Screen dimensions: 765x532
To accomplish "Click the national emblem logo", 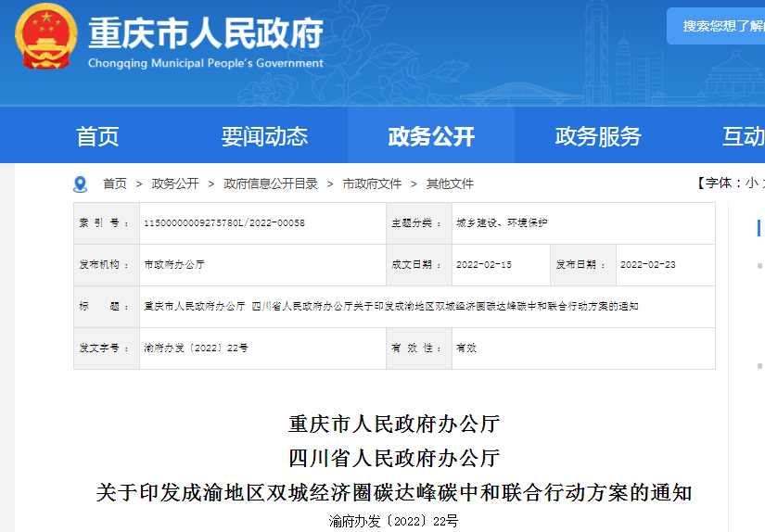I will pos(45,36).
